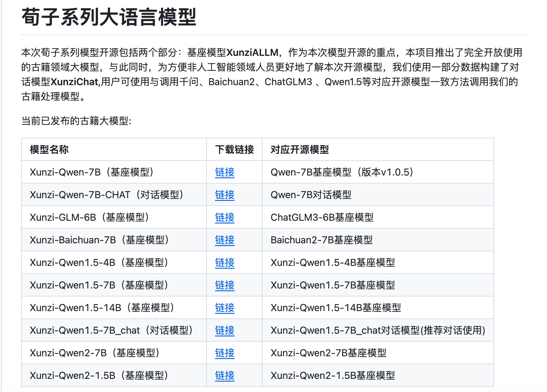Screen dimensions: 547x392
Task: Click the 下载链接 column header
Action: click(x=234, y=150)
